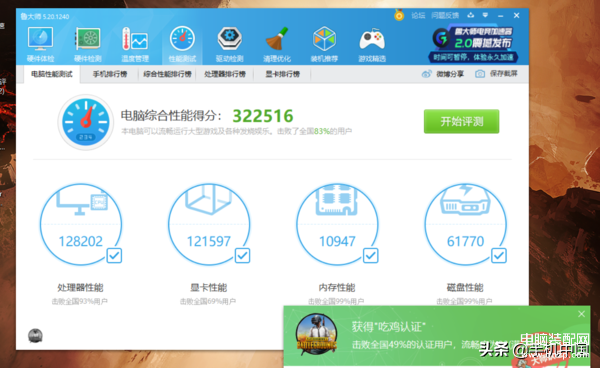This screenshot has width=600, height=368.
Task: Click the 内存性能 label
Action: click(x=337, y=287)
